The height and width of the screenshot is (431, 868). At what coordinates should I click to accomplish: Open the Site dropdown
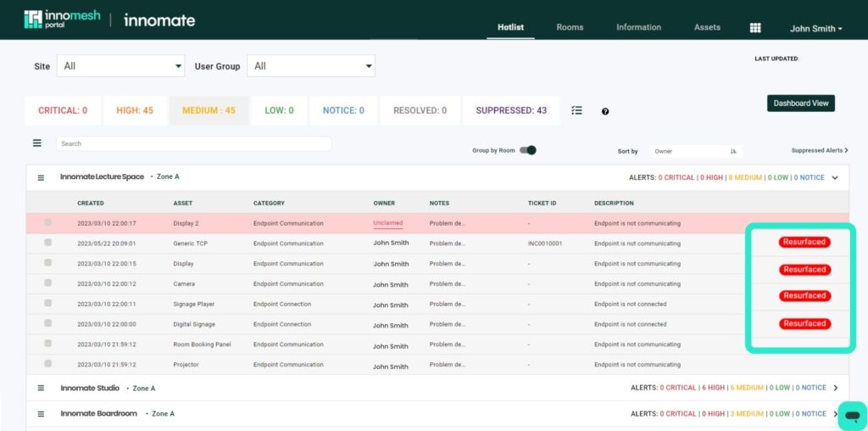coord(120,66)
